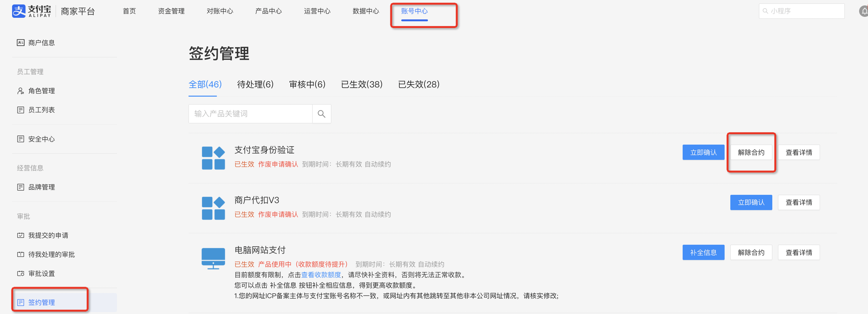This screenshot has height=314, width=868.
Task: Click the 电脑网站支付 product title
Action: (260, 250)
